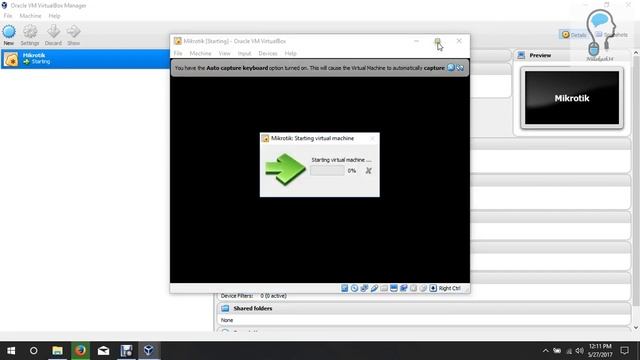Click the VirtualBox taskbar icon
The image size is (640, 360).
point(149,351)
